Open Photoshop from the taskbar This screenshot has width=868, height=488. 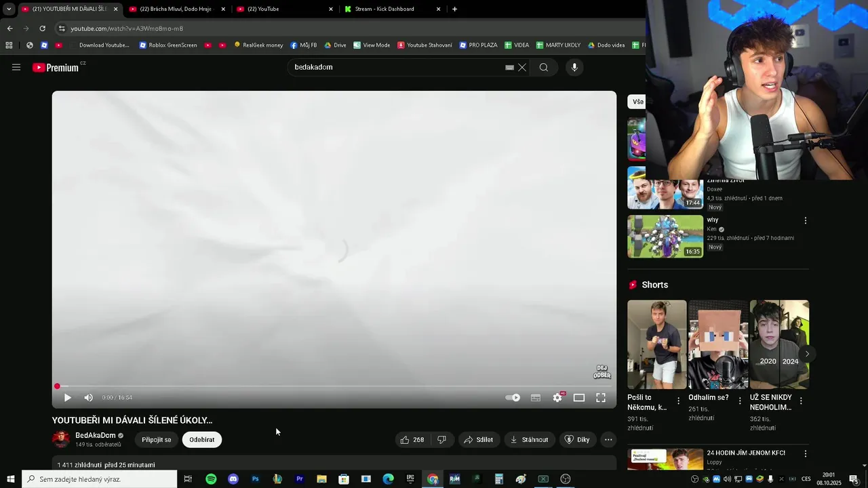[255, 479]
